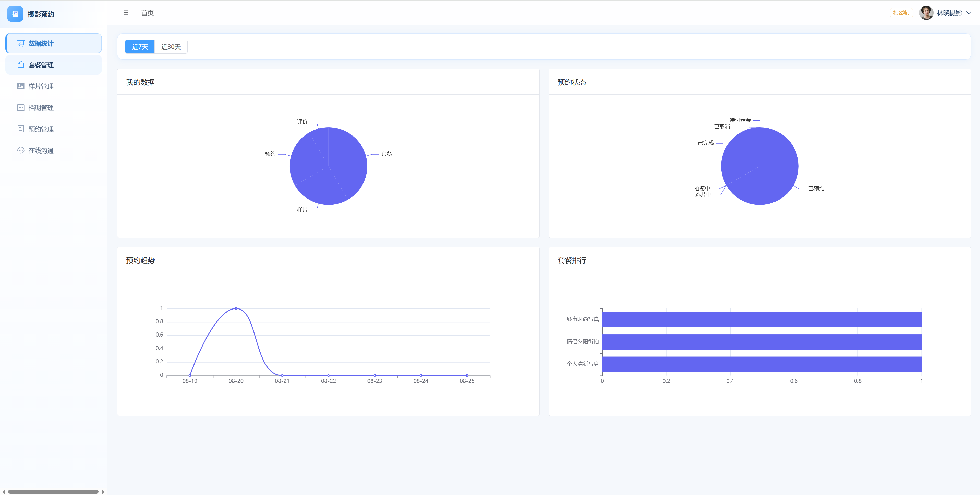980x495 pixels.
Task: Click the blue 摄 app logo icon
Action: (15, 14)
